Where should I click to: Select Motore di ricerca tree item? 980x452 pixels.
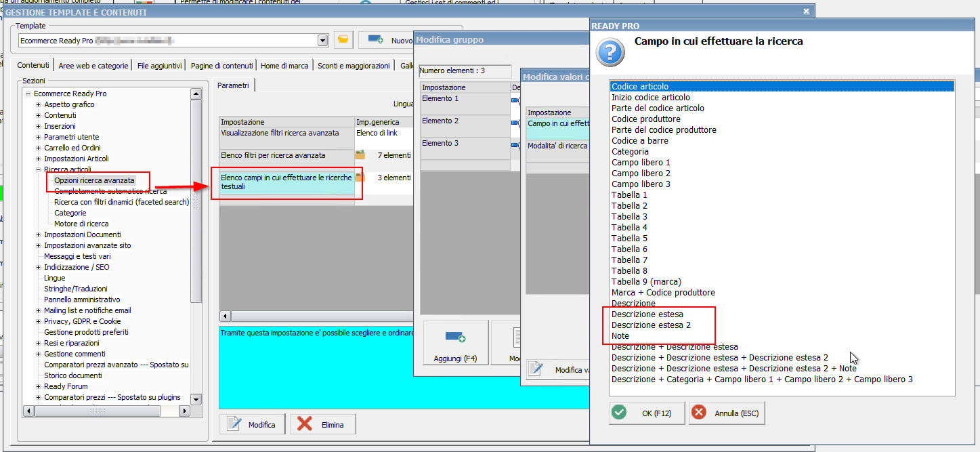click(81, 224)
